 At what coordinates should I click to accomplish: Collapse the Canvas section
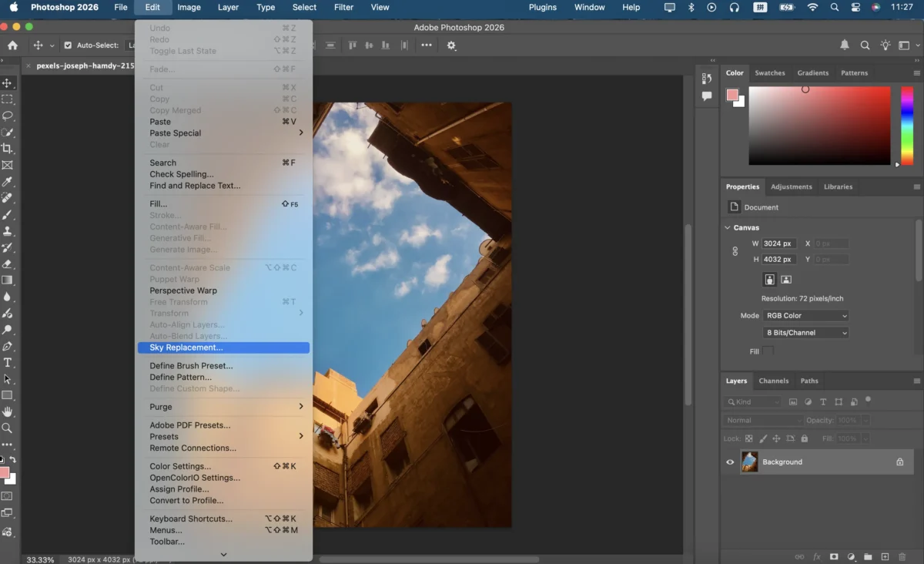(x=728, y=228)
